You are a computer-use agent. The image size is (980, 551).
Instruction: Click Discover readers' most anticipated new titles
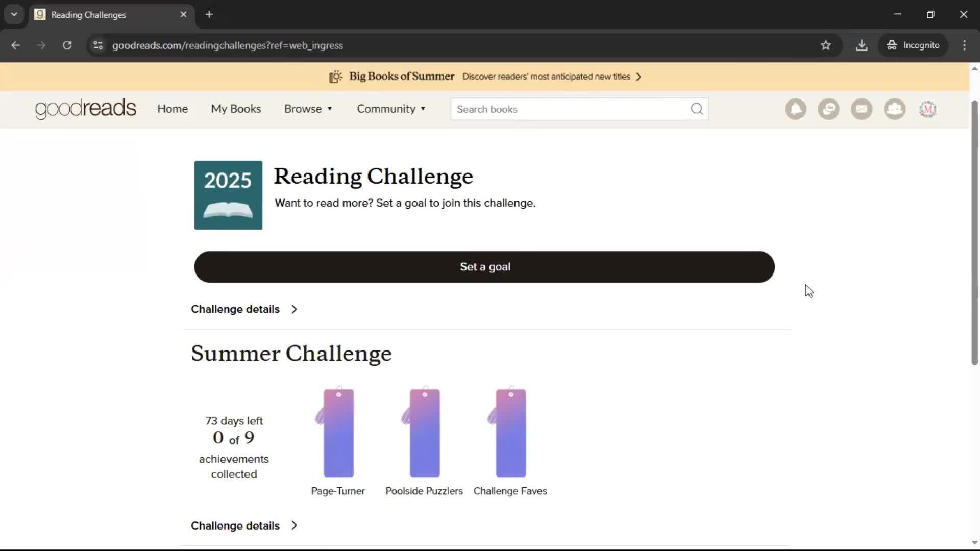tap(546, 77)
